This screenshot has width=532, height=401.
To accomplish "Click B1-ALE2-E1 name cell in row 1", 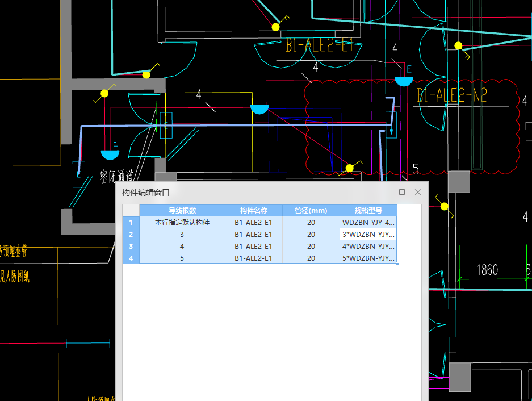I will [x=254, y=223].
